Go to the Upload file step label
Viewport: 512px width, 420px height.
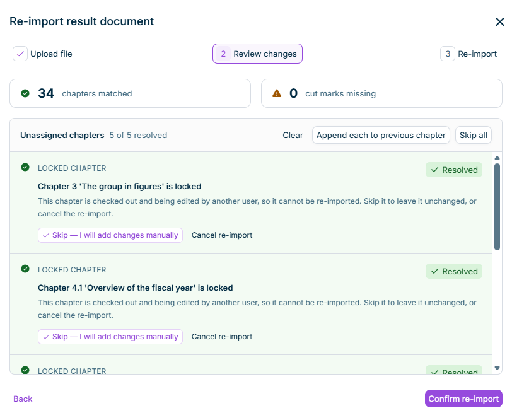pyautogui.click(x=51, y=54)
